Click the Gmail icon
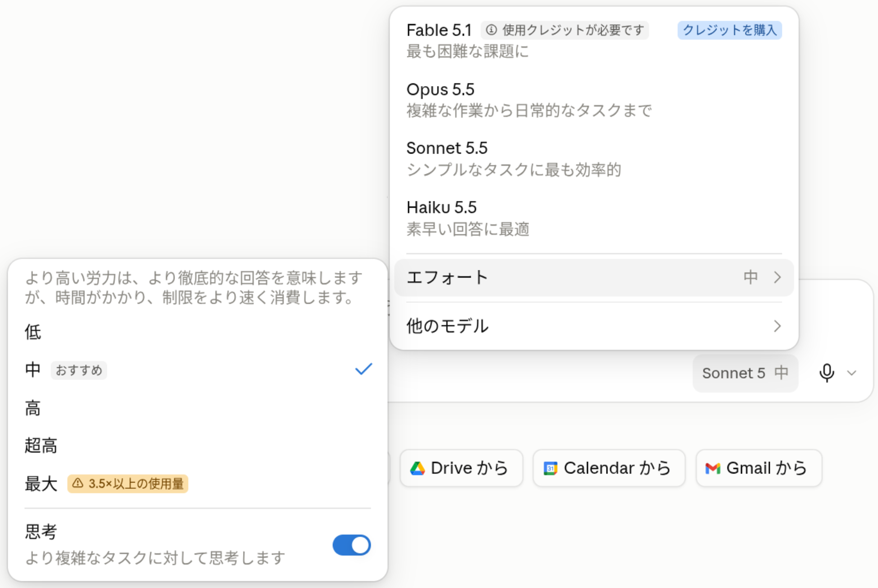The height and width of the screenshot is (588, 878). point(713,469)
